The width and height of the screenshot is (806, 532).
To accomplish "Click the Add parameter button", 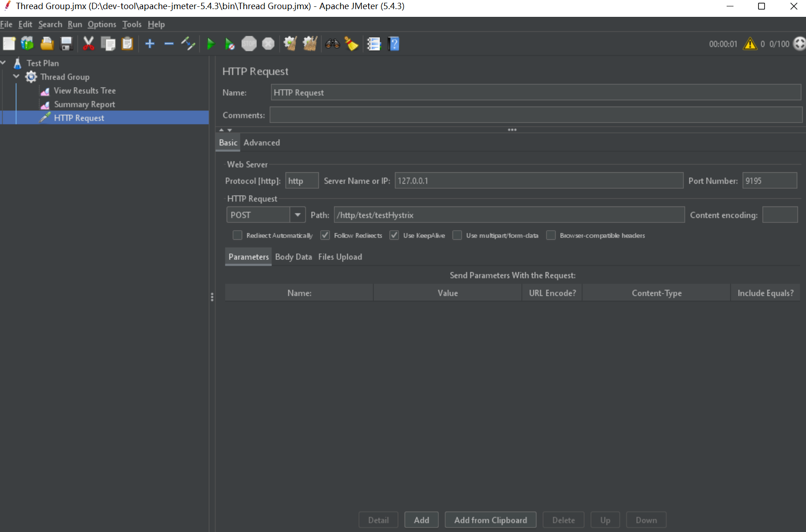I will [421, 520].
